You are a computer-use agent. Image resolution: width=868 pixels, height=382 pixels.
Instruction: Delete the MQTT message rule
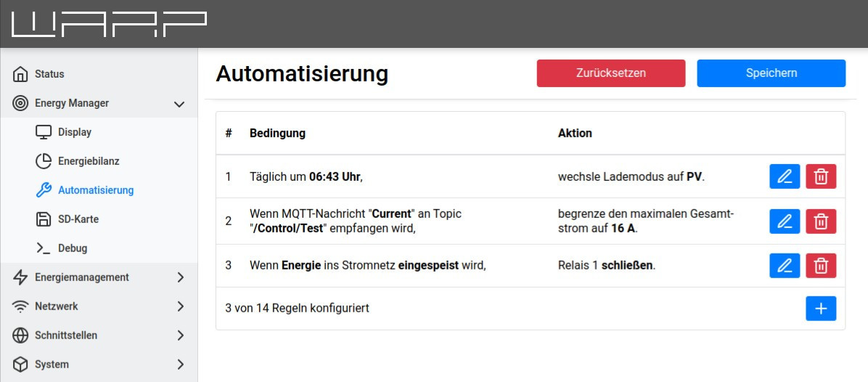tap(821, 222)
